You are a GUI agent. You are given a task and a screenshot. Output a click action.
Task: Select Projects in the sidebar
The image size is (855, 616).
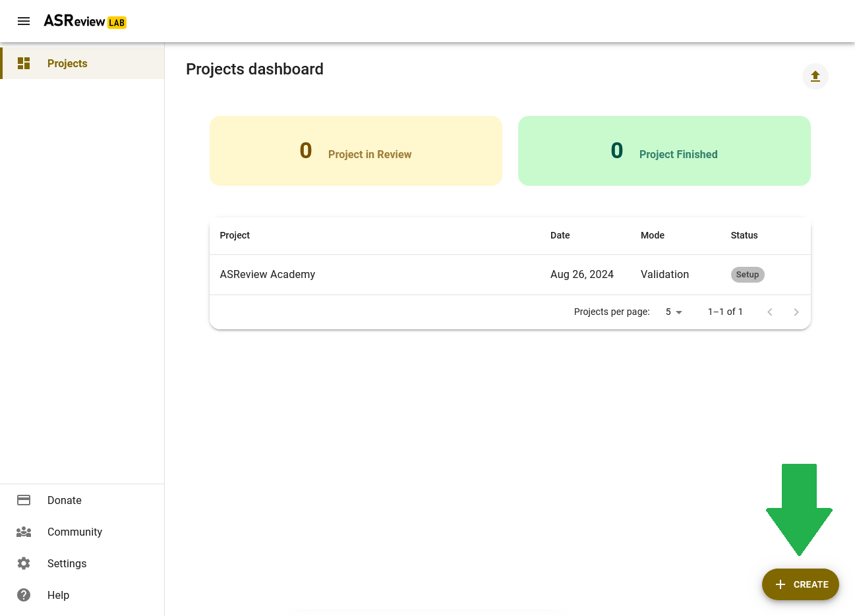[82, 63]
